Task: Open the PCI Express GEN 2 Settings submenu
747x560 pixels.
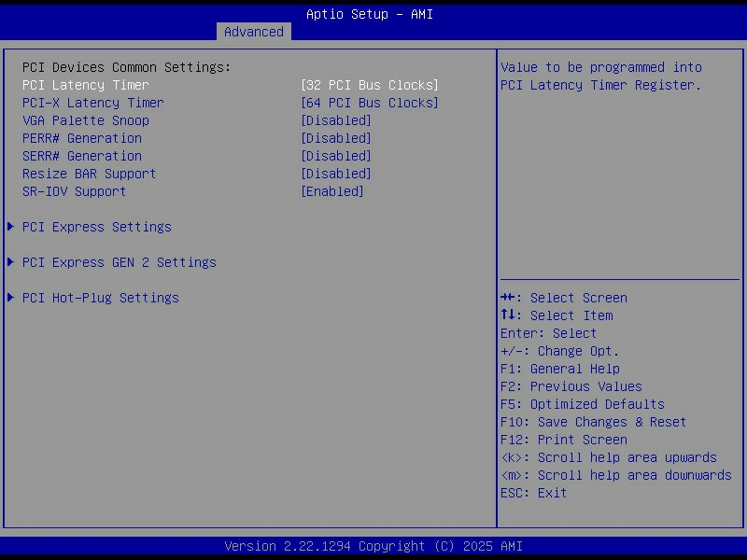Action: (x=120, y=262)
